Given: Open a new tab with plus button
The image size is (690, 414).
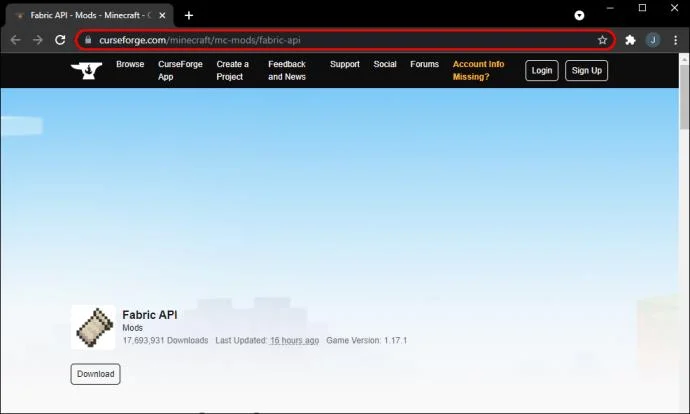Looking at the screenshot, I should [189, 15].
